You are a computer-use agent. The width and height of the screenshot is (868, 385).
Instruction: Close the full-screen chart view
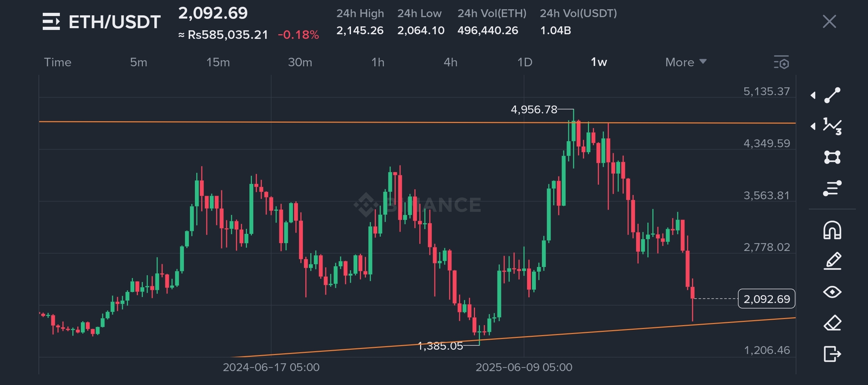[x=829, y=22]
